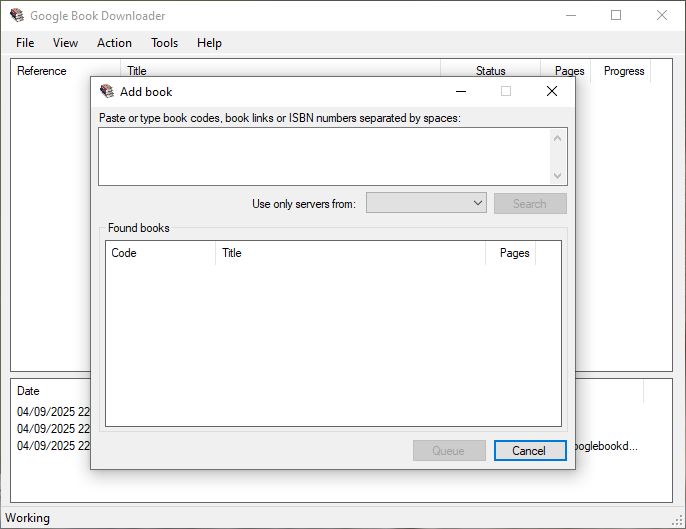Click Progress column header in main window

[621, 71]
